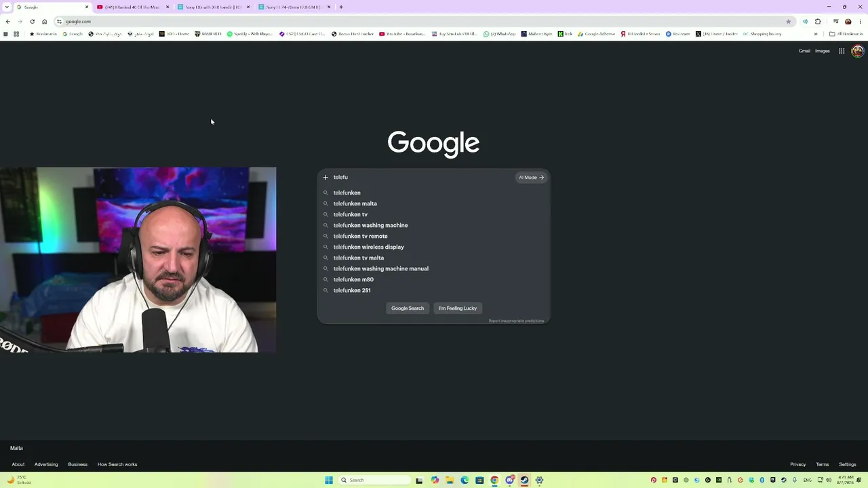The width and height of the screenshot is (868, 488).
Task: Select the 'telefunken wireless display' suggestion
Action: pyautogui.click(x=434, y=247)
